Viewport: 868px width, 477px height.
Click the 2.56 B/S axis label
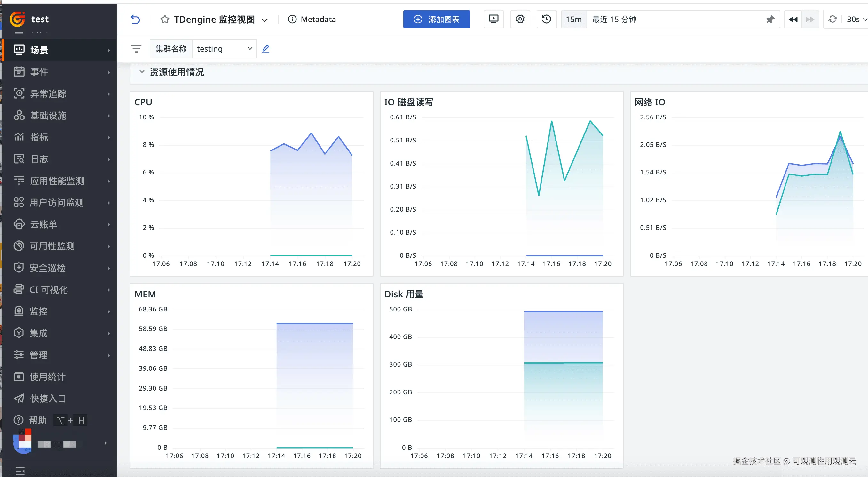pos(653,117)
